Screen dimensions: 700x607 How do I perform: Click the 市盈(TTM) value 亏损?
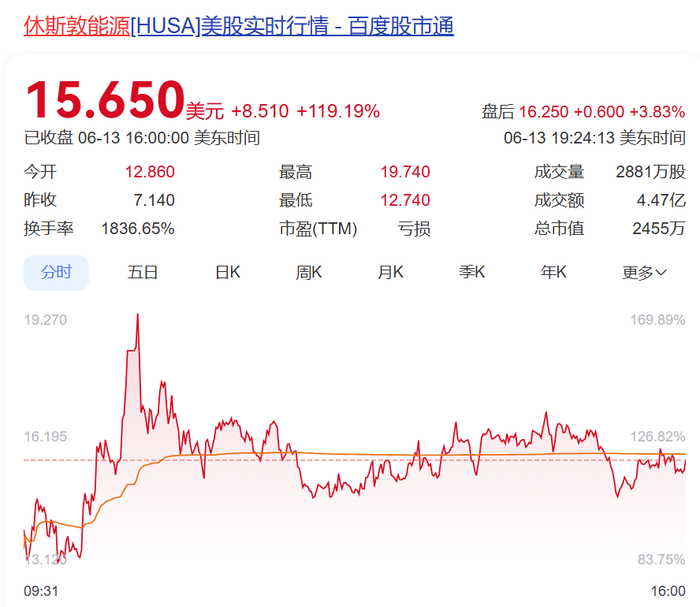click(414, 229)
